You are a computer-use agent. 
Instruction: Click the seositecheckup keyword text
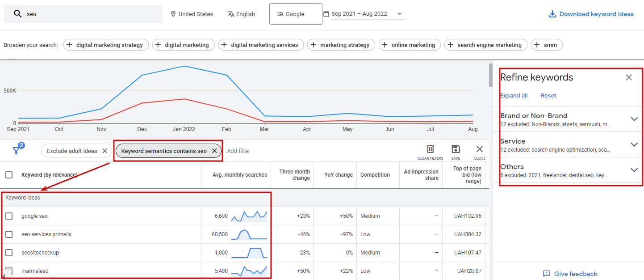tap(40, 253)
